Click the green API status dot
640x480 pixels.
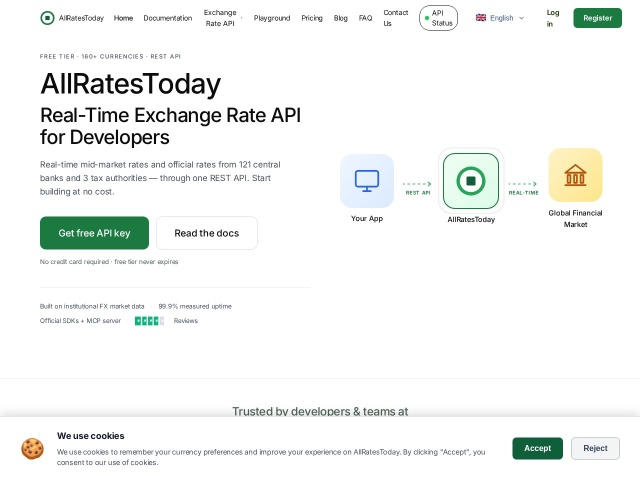click(427, 18)
